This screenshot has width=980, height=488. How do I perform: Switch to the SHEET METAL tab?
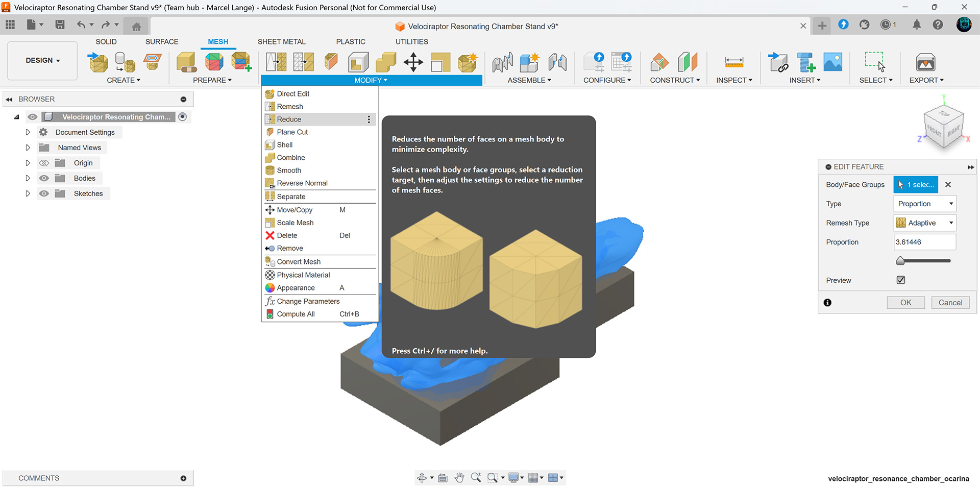281,42
